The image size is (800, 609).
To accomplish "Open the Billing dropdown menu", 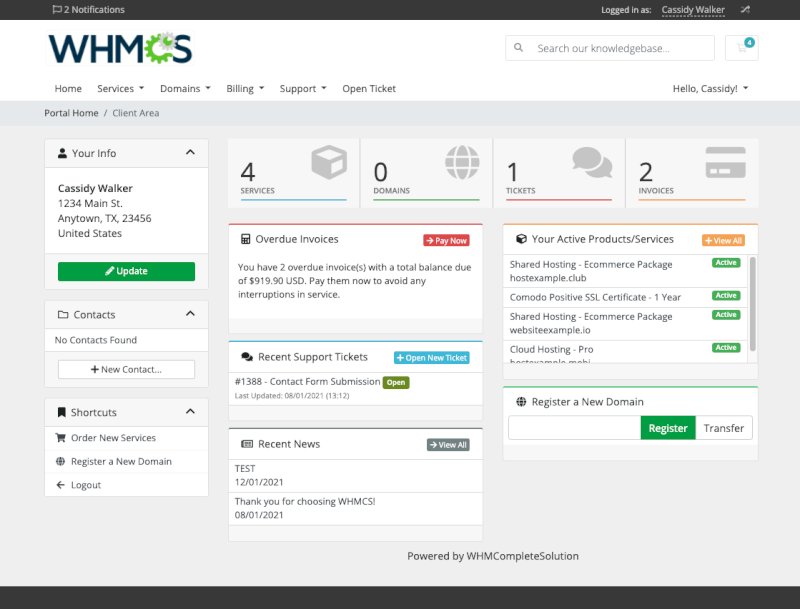I will pyautogui.click(x=245, y=89).
